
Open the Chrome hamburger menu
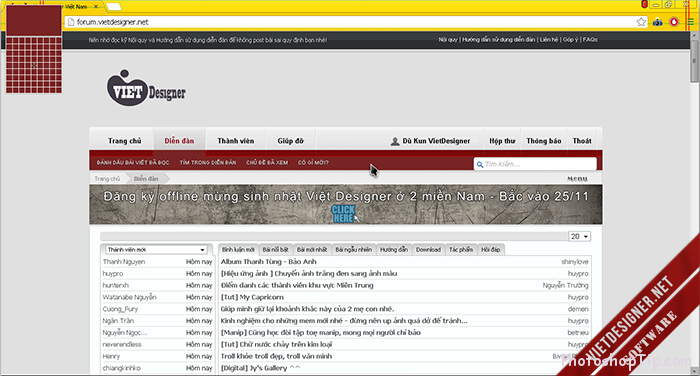[x=690, y=22]
